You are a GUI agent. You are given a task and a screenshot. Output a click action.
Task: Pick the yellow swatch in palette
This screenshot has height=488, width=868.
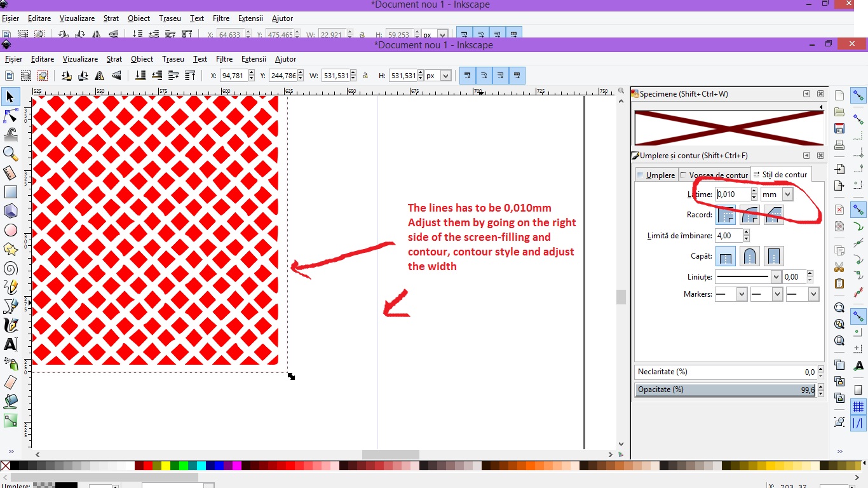pyautogui.click(x=166, y=466)
